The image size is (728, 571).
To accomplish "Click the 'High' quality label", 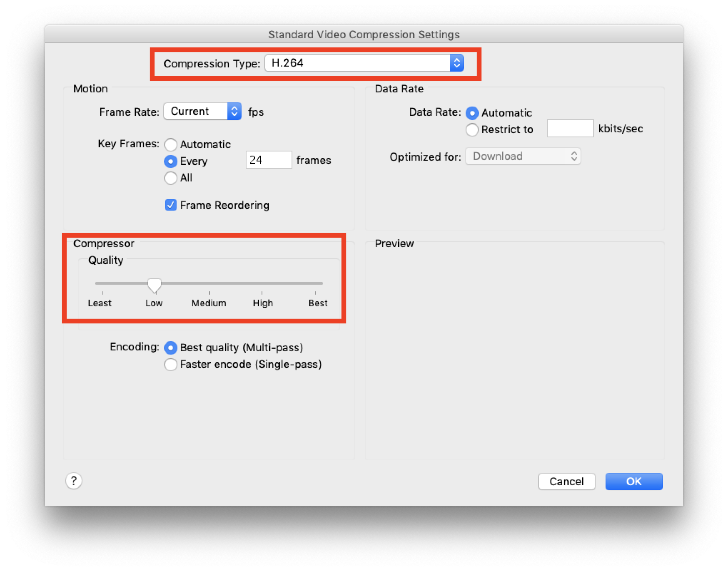I will (263, 303).
